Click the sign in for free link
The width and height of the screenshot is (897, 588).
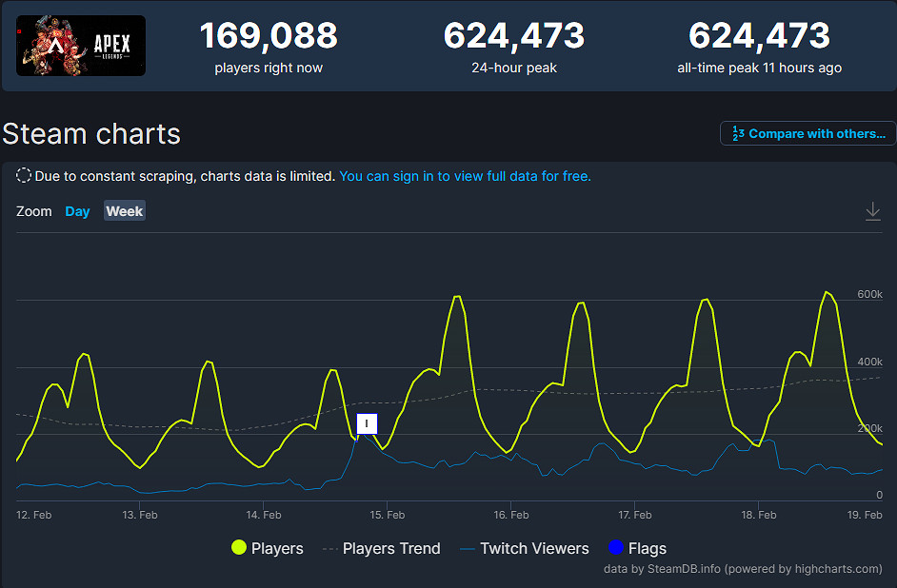[466, 177]
